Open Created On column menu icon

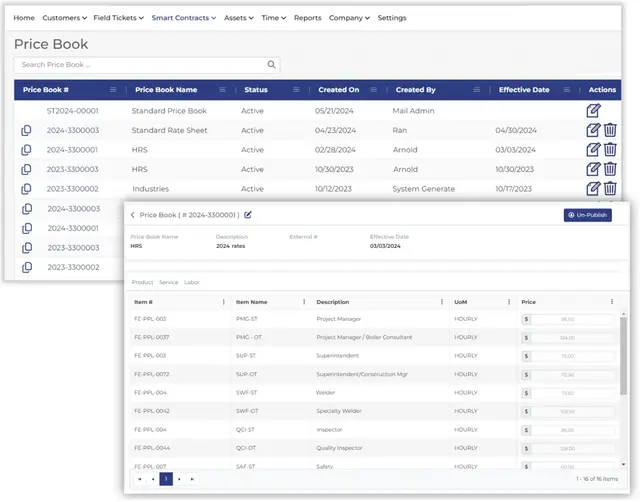pyautogui.click(x=373, y=90)
